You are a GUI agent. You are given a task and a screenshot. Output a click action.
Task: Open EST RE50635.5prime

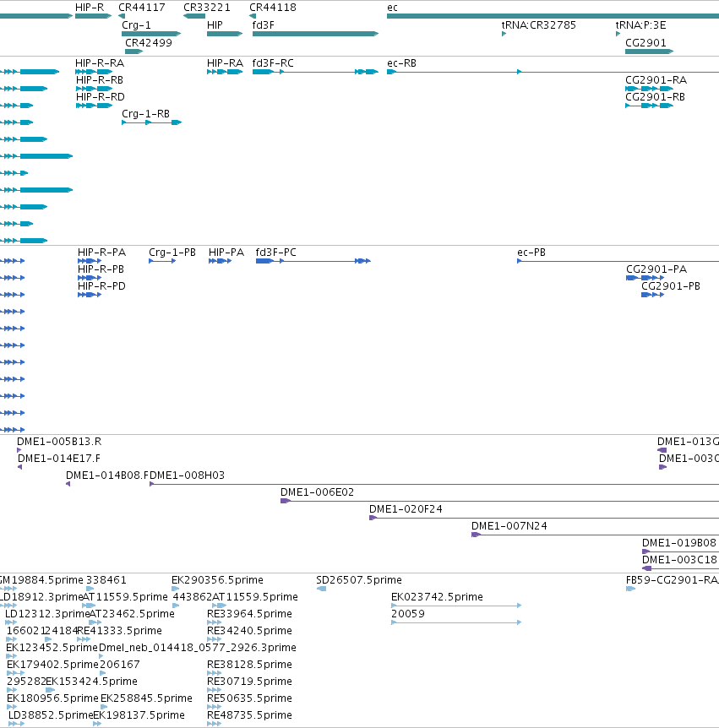click(x=214, y=707)
